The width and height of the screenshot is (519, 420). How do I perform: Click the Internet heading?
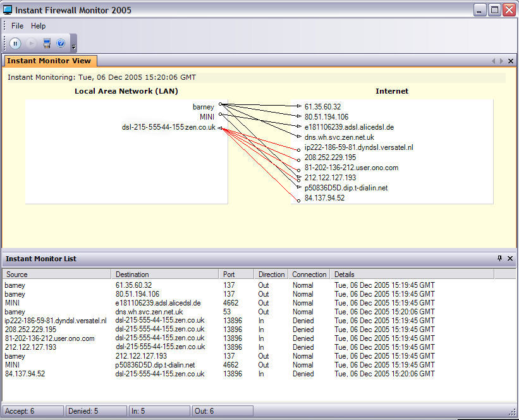pyautogui.click(x=392, y=91)
